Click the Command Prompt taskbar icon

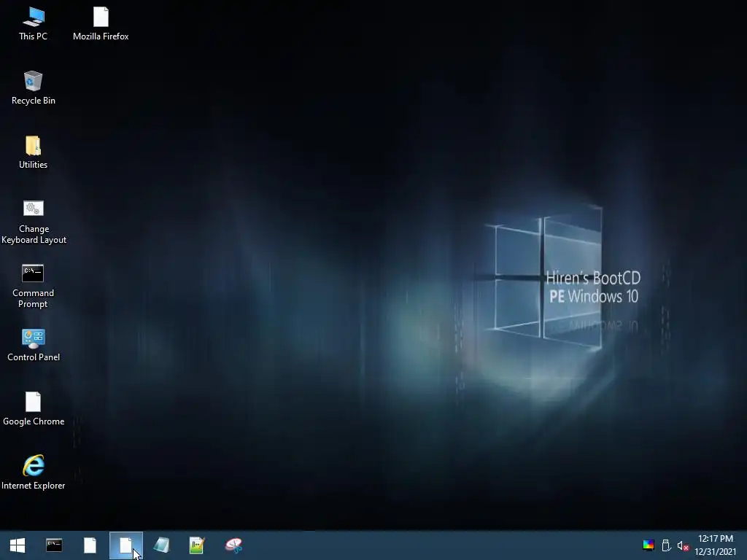(54, 545)
